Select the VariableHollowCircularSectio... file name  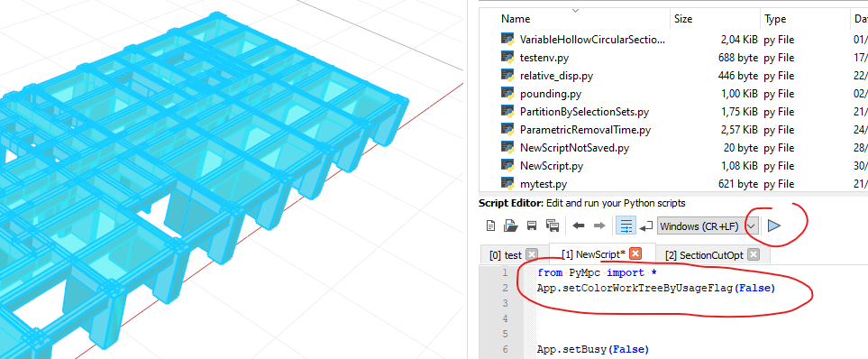[592, 40]
